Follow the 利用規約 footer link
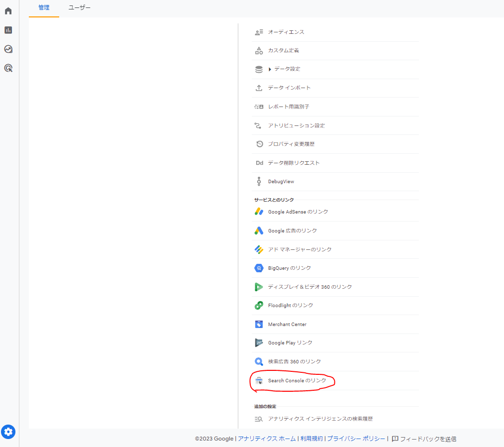 (x=311, y=439)
